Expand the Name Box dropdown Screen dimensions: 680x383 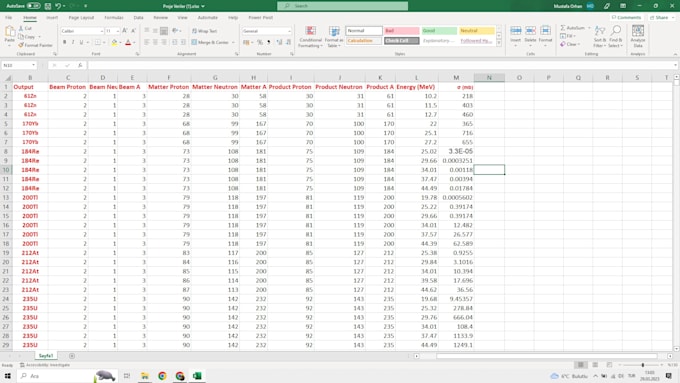(x=33, y=65)
